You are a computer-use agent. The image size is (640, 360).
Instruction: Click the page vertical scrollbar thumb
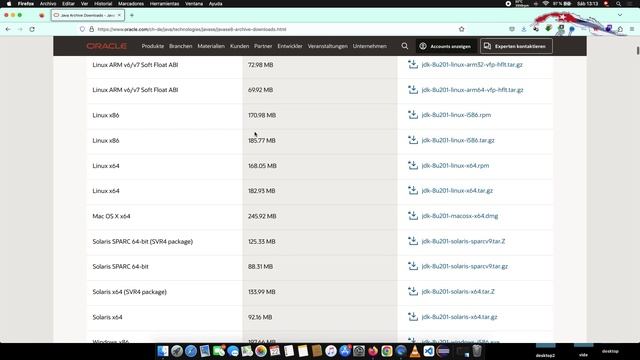638,51
